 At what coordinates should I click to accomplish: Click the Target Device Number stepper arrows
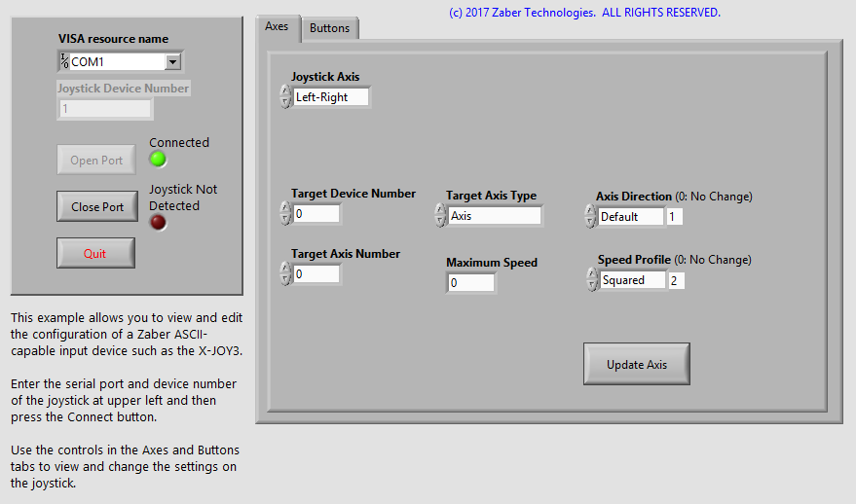285,213
